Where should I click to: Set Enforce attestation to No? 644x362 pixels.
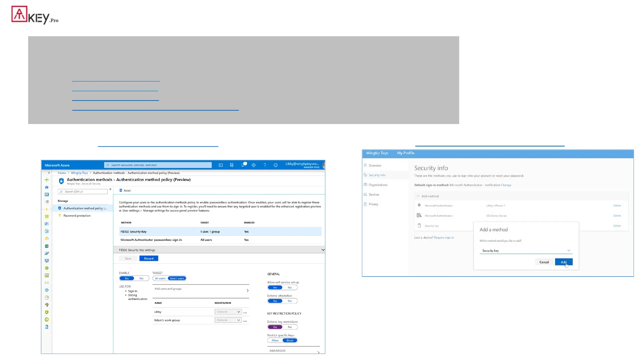click(290, 301)
